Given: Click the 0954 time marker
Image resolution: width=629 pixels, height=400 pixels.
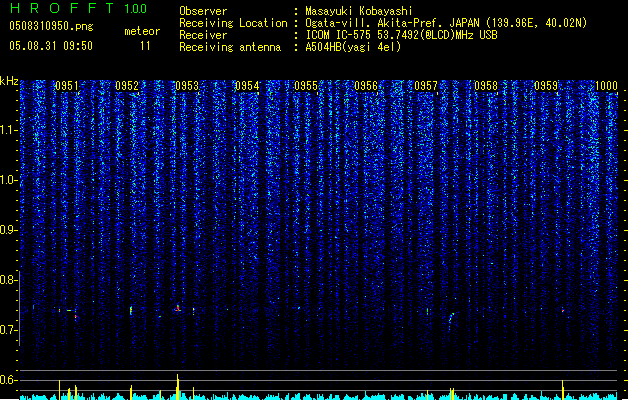Looking at the screenshot, I should [x=247, y=86].
